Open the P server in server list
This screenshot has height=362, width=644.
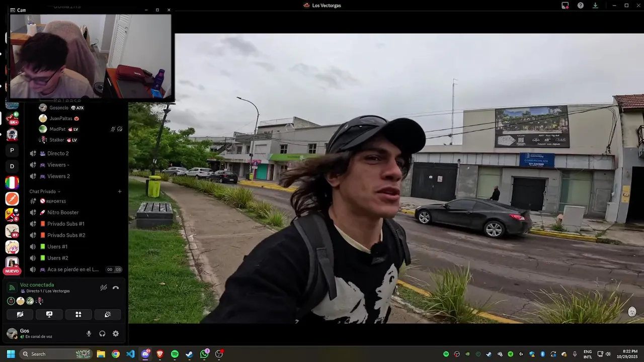tap(12, 150)
